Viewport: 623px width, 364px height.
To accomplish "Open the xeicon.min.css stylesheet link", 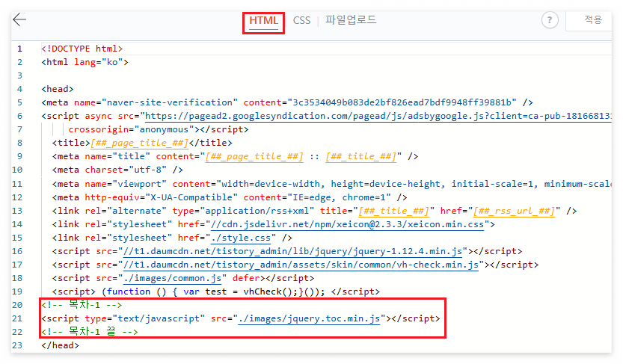I will point(347,224).
